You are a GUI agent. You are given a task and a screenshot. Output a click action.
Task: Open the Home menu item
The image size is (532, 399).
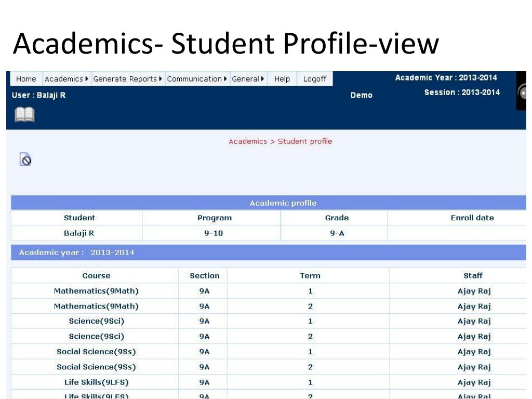(x=26, y=79)
